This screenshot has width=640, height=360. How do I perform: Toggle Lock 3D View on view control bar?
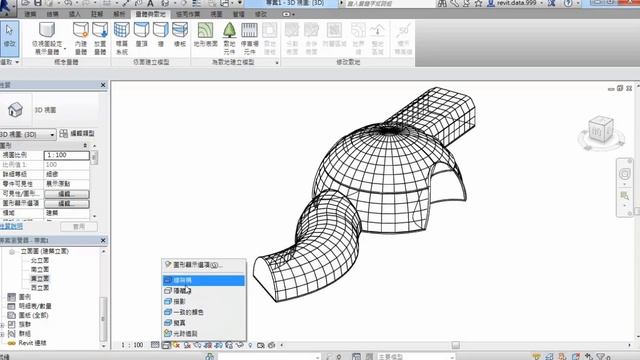click(229, 345)
